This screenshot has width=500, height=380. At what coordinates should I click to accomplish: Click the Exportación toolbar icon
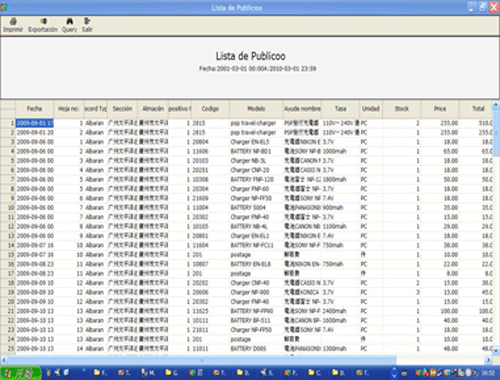coord(43,22)
